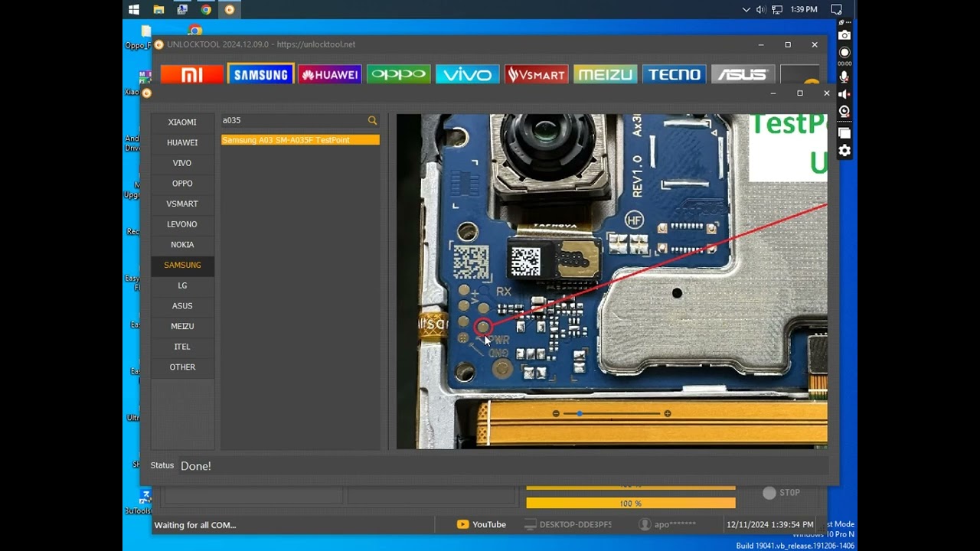Open the notification action center icon
Image resolution: width=980 pixels, height=551 pixels.
click(x=837, y=9)
